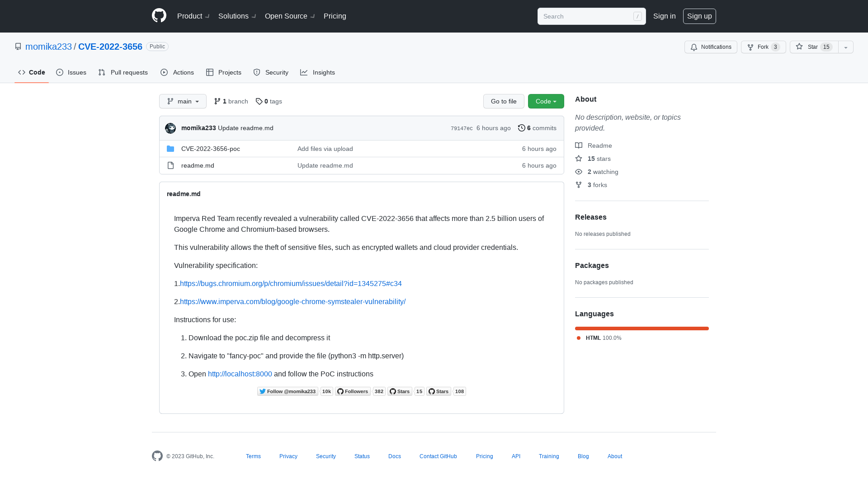The image size is (868, 488).
Task: Click the Contact GitHub footer link
Action: coord(438,456)
